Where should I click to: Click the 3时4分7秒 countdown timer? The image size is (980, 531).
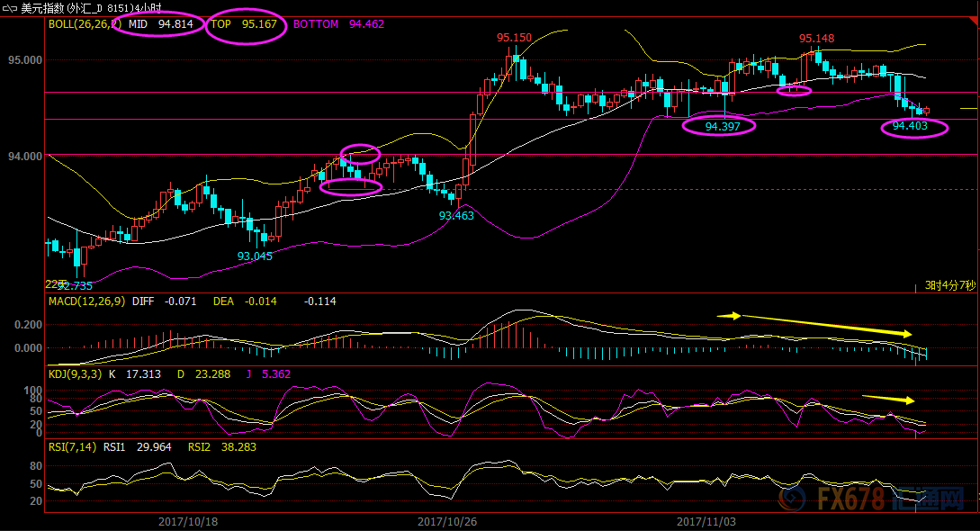949,285
